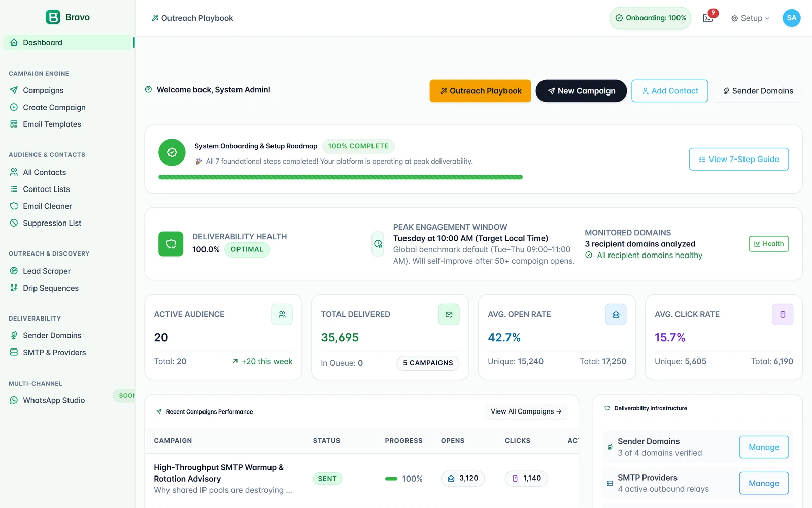812x508 pixels.
Task: Click the party popper icon in onboarding card
Action: (x=199, y=161)
